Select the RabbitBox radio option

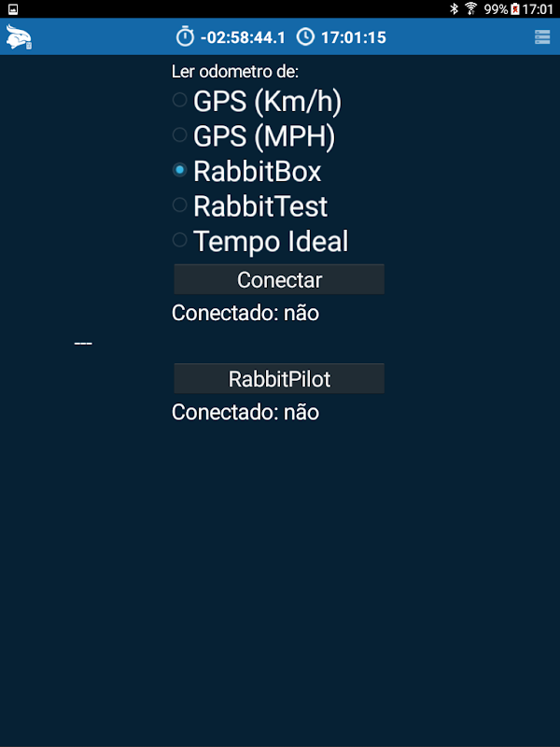(x=180, y=171)
